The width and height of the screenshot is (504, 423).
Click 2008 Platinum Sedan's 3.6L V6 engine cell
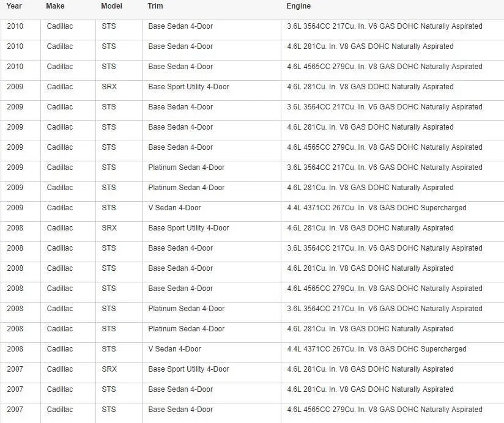385,309
